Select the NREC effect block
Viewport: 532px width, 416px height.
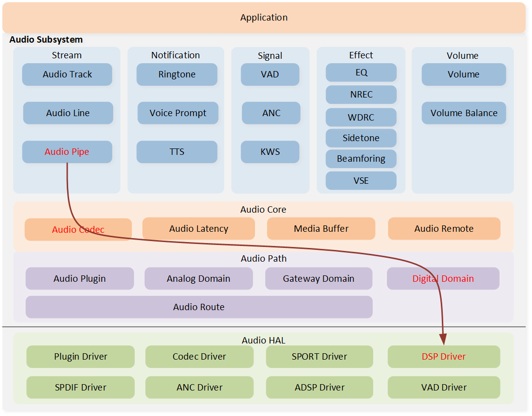[361, 95]
